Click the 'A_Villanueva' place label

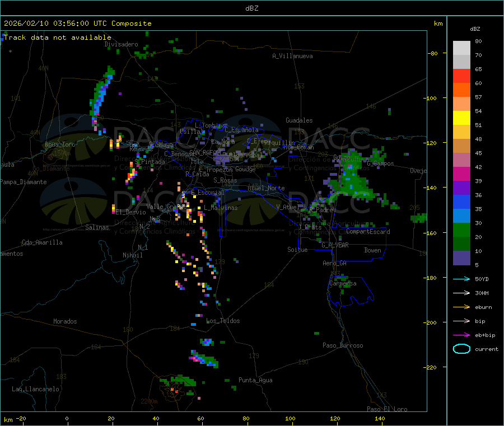[x=292, y=56]
